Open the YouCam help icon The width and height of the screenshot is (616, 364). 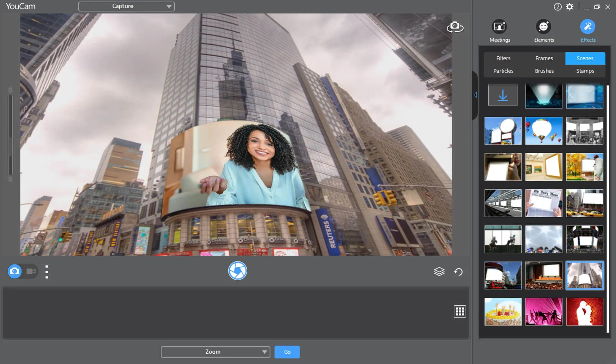[x=557, y=6]
